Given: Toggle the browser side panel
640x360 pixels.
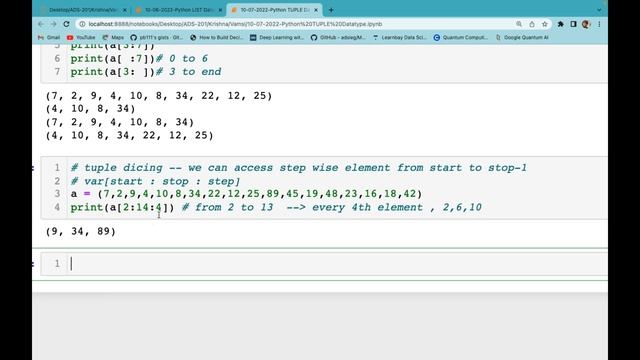Looking at the screenshot, I should [x=573, y=24].
